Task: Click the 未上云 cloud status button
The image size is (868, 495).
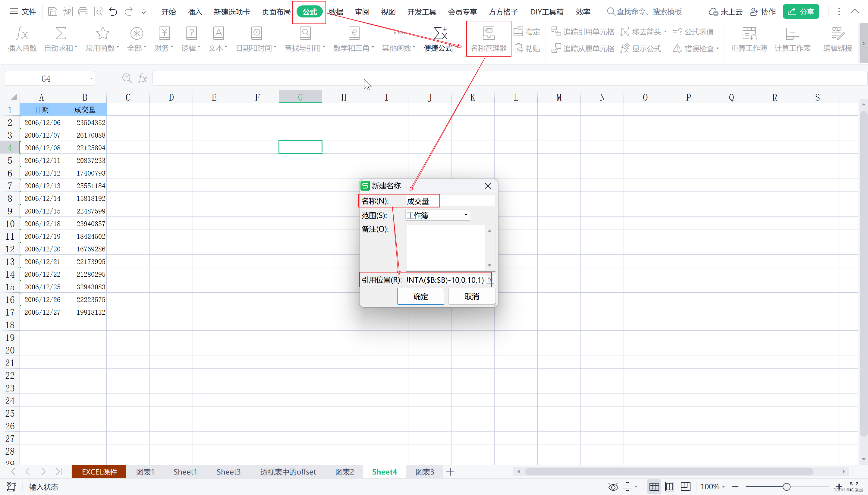Action: 725,12
